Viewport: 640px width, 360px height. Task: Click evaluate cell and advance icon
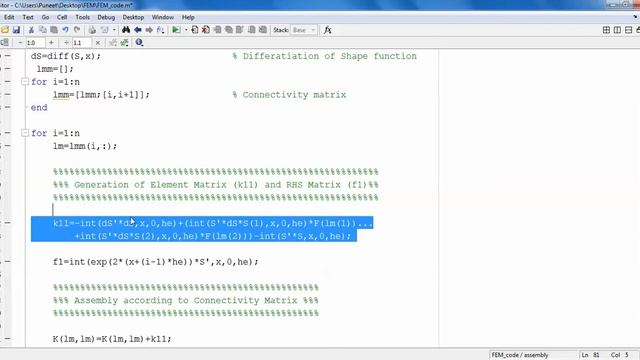point(124,42)
